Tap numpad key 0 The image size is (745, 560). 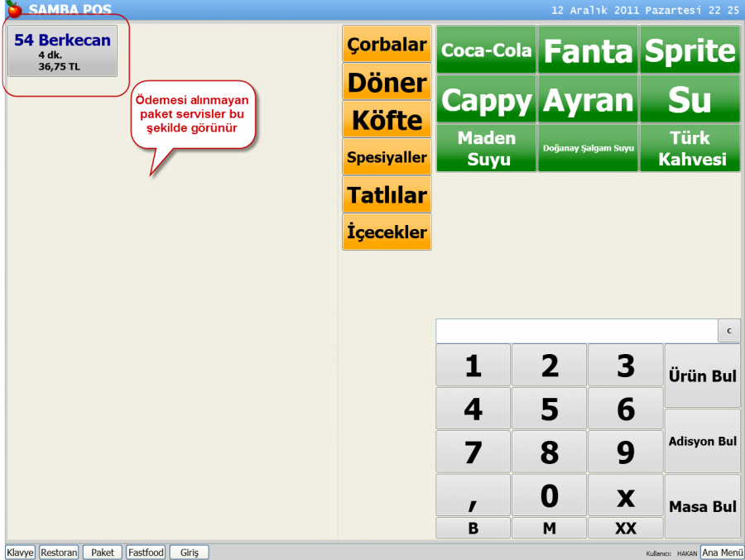click(550, 495)
